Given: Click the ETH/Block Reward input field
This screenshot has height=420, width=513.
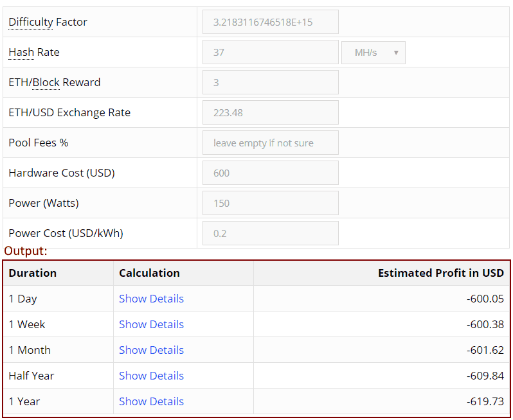Looking at the screenshot, I should click(270, 82).
